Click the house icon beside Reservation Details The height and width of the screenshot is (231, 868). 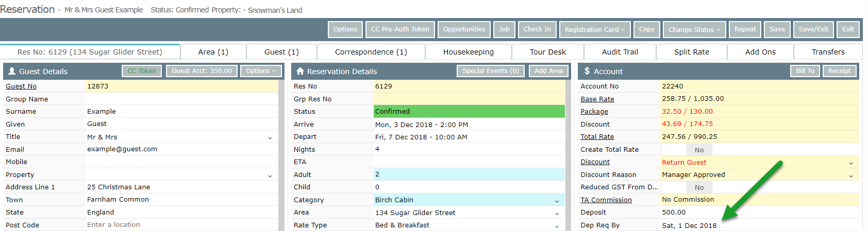300,72
